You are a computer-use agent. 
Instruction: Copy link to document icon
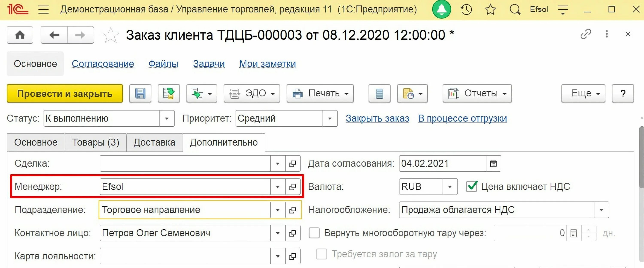click(x=585, y=34)
